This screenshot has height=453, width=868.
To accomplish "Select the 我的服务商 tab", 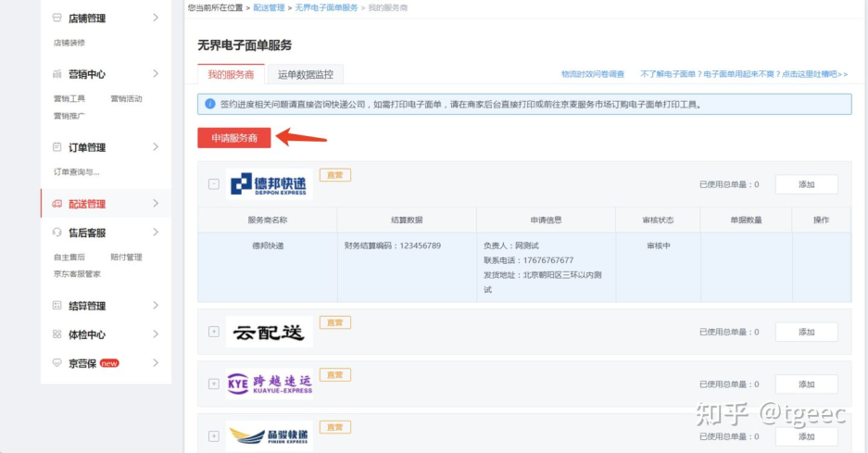I will click(x=231, y=74).
